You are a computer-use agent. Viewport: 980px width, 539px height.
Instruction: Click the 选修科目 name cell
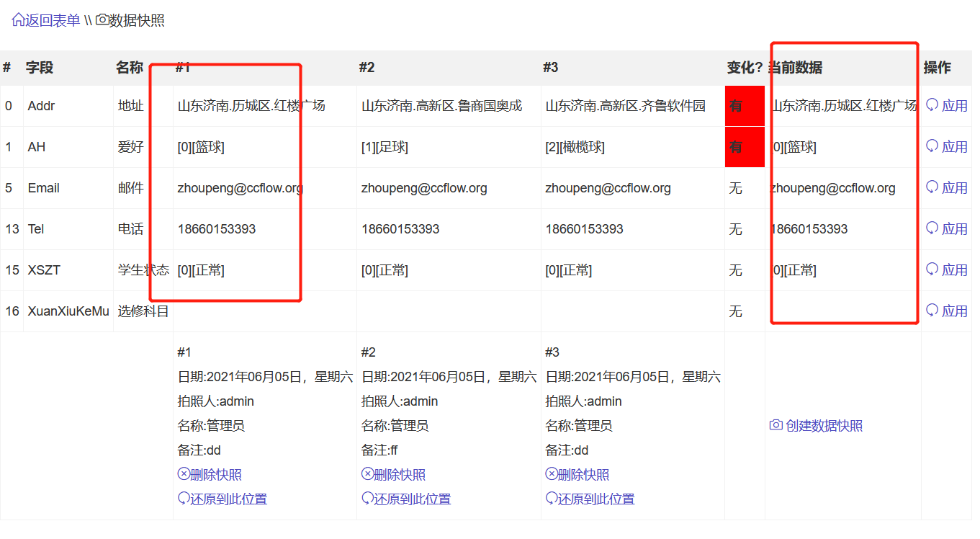(x=143, y=311)
